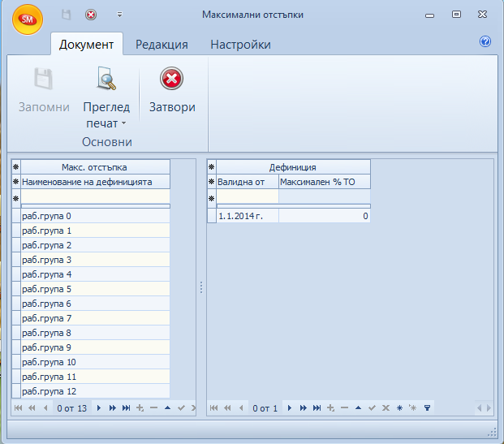Click the scroll left arrow under the Дефиниция grid
Screen dimensions: 504x444
(480, 408)
